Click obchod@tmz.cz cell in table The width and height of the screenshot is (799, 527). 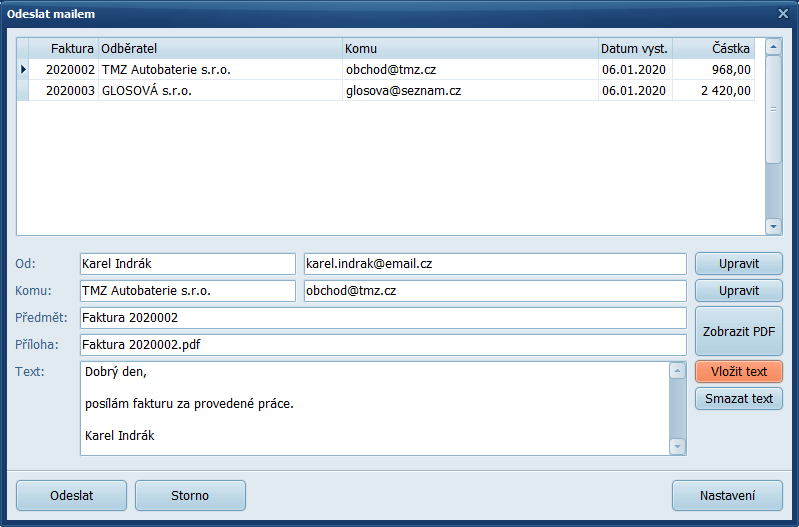click(x=470, y=69)
